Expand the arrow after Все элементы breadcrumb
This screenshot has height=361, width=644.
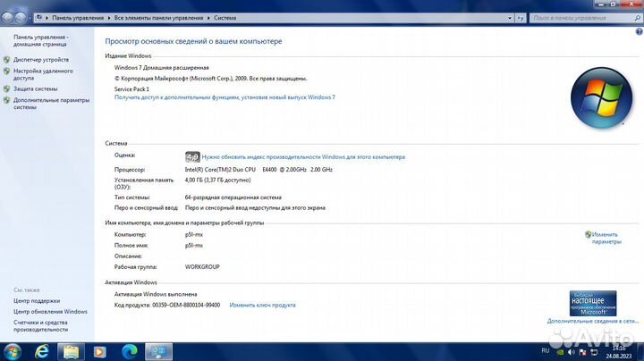(208, 18)
